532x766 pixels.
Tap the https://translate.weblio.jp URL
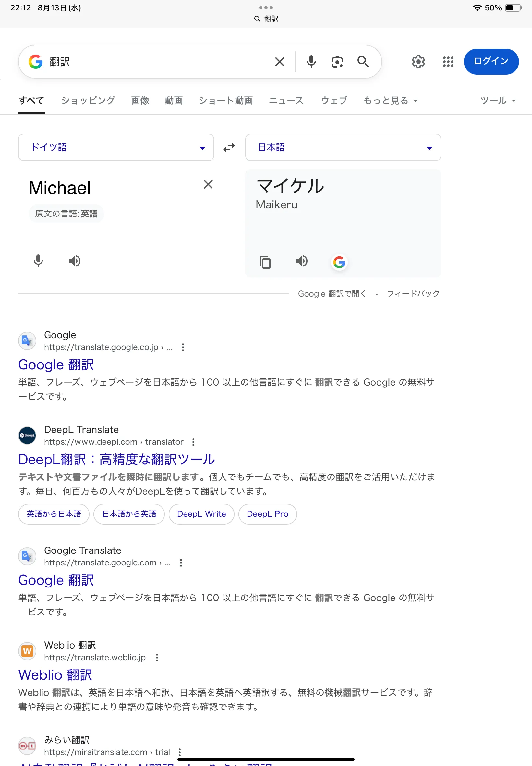pyautogui.click(x=95, y=658)
